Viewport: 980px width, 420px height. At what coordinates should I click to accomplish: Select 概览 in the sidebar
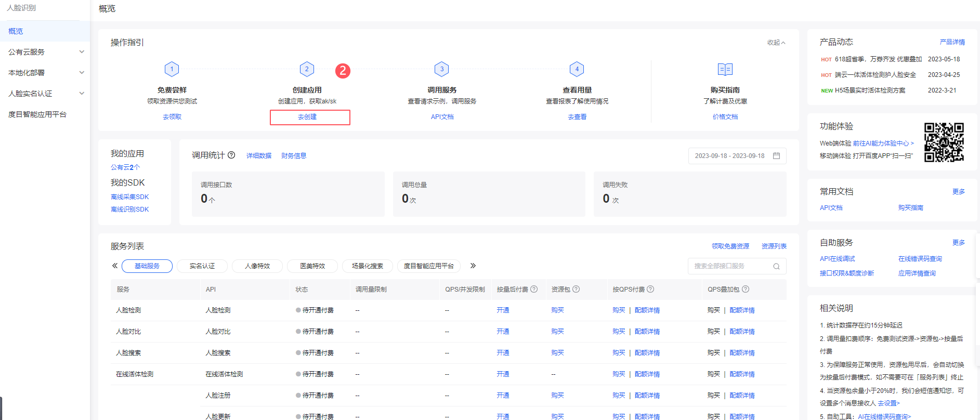(45, 31)
